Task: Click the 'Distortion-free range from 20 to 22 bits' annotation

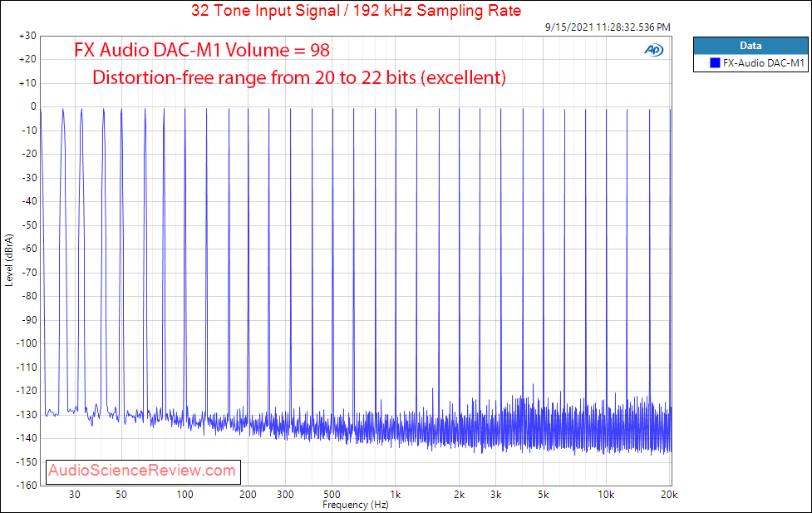Action: pos(299,77)
